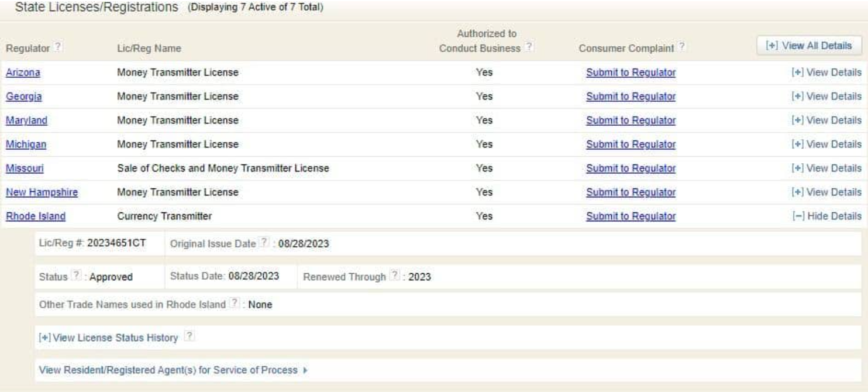868x392 pixels.
Task: Submit complaint to Rhode Island regulator
Action: point(631,216)
